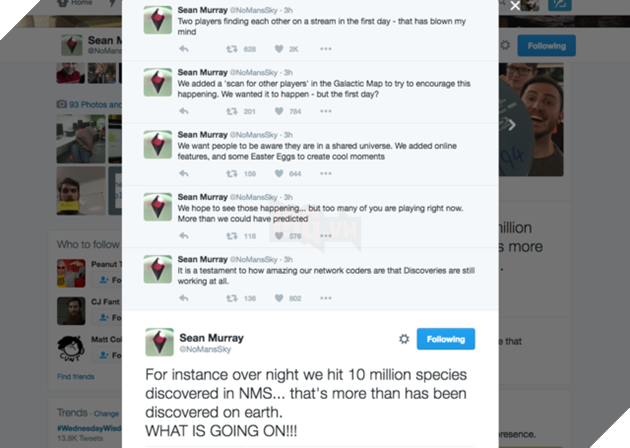Like the 'scan for other players' tweet
The width and height of the screenshot is (630, 448).
click(278, 111)
